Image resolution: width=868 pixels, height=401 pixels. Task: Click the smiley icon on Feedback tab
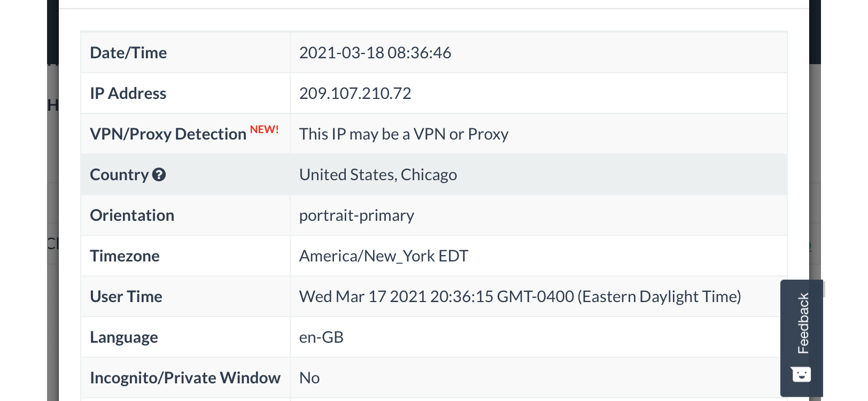(801, 374)
